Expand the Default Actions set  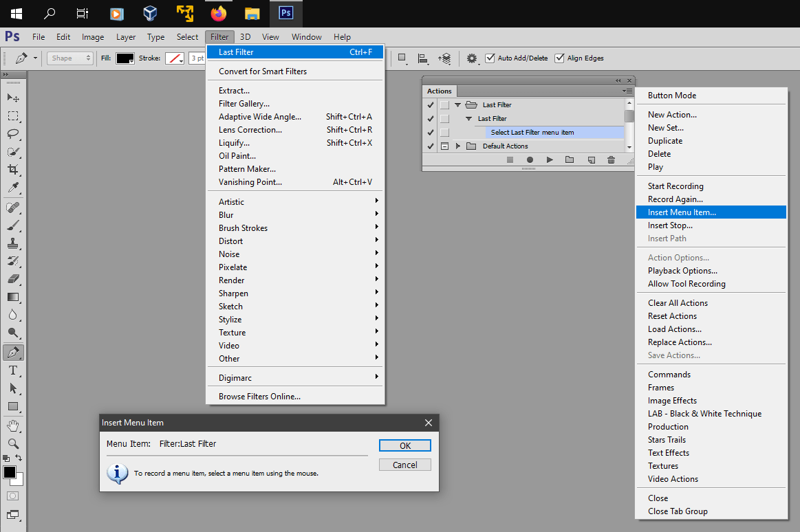click(x=457, y=146)
